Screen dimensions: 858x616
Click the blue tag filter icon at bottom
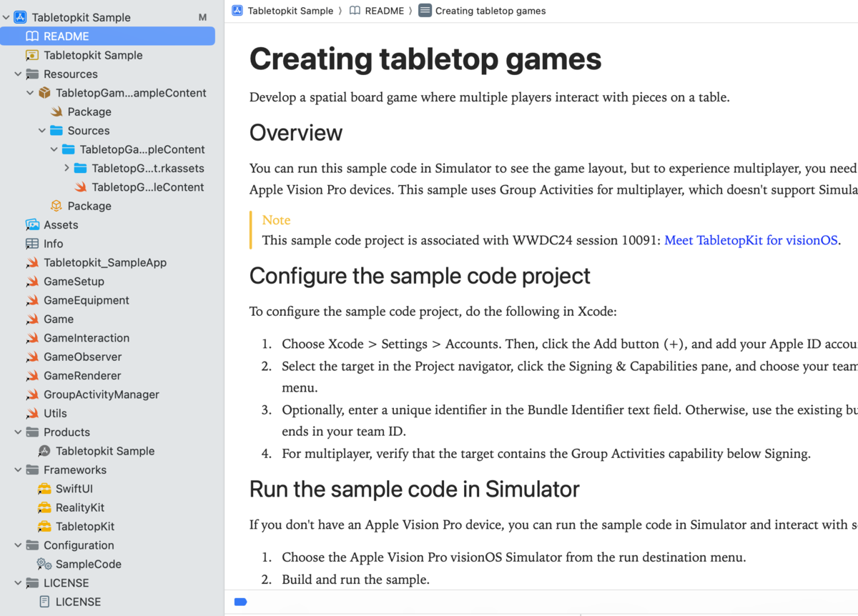[x=241, y=602]
